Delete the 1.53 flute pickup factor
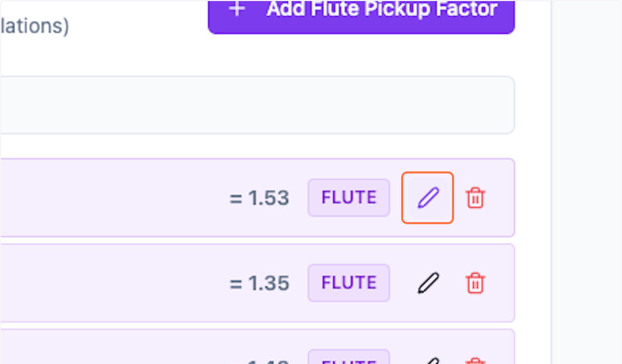The height and width of the screenshot is (364, 622). pos(475,197)
